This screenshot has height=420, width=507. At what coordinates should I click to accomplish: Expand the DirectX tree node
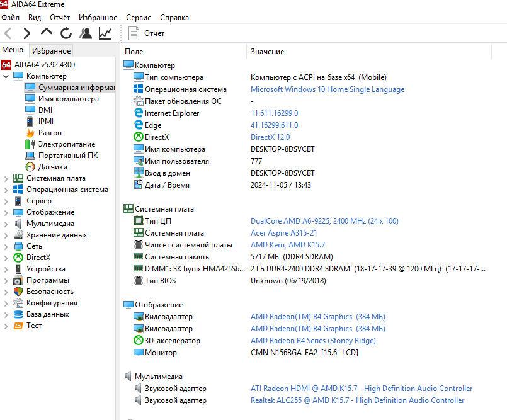[x=6, y=258]
